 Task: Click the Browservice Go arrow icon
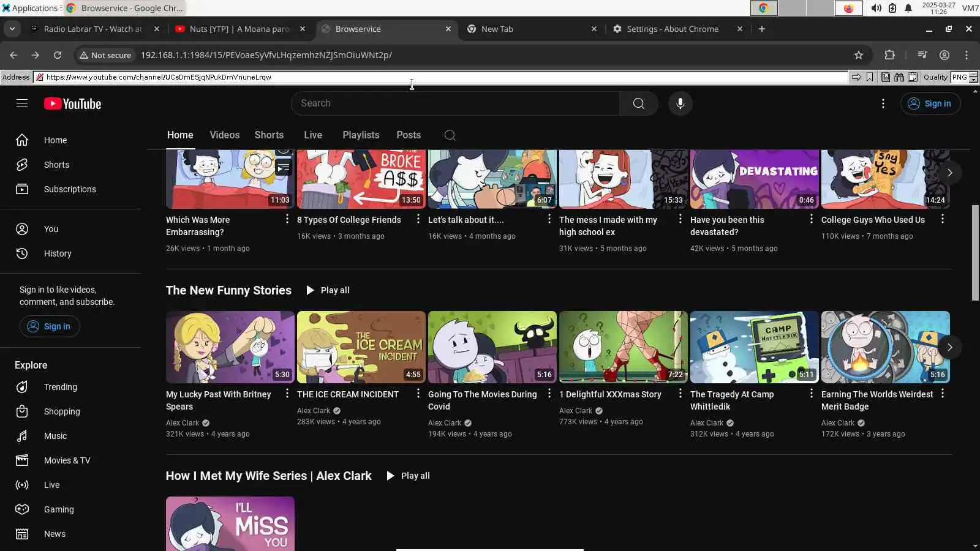point(856,77)
